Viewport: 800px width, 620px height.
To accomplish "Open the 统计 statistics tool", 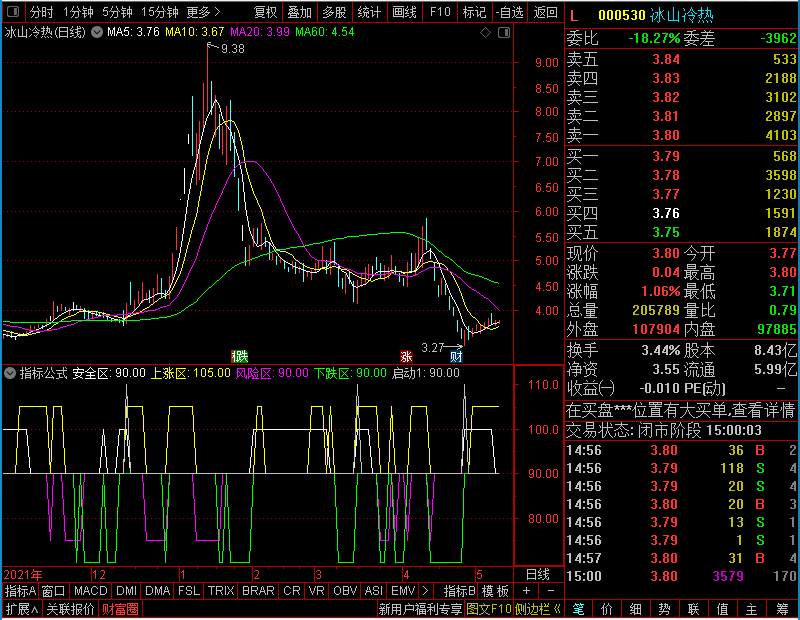I will pyautogui.click(x=369, y=12).
